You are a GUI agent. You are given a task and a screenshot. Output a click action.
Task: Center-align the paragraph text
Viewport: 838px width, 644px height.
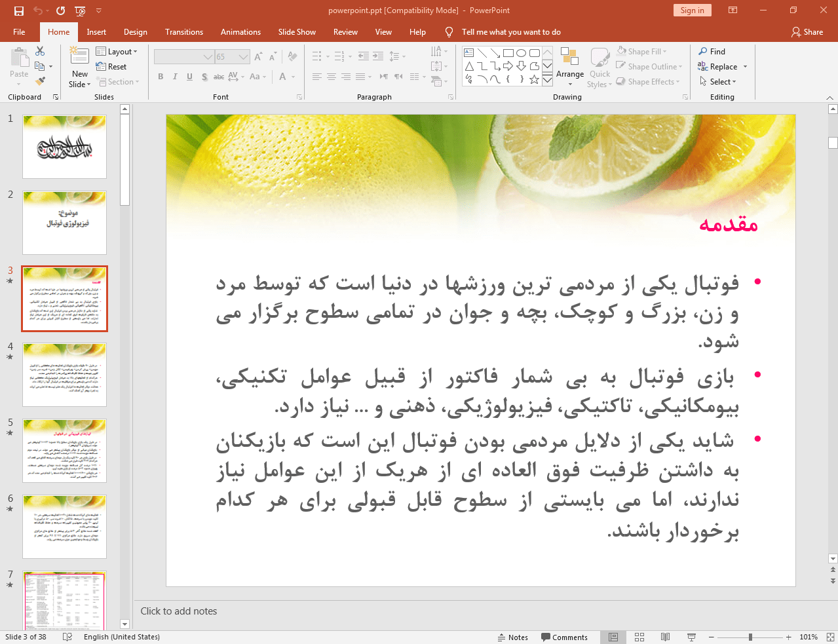pos(331,77)
